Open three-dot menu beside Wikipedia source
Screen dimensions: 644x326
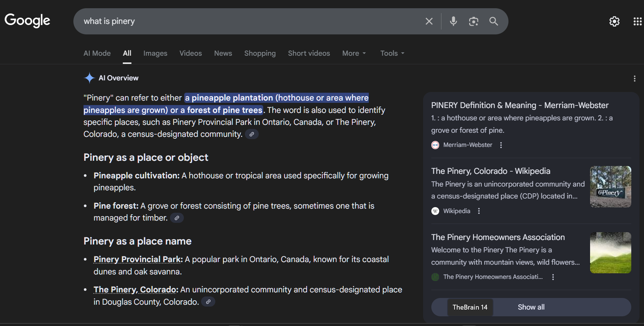tap(479, 211)
